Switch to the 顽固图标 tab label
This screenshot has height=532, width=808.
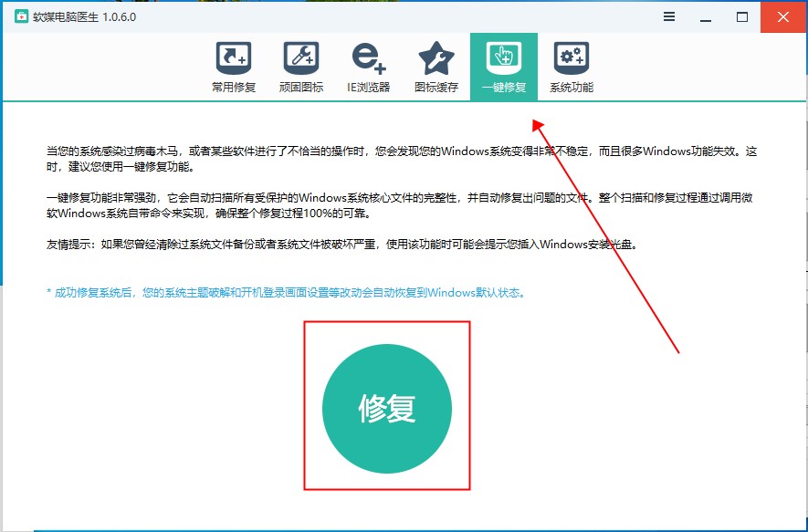(300, 88)
